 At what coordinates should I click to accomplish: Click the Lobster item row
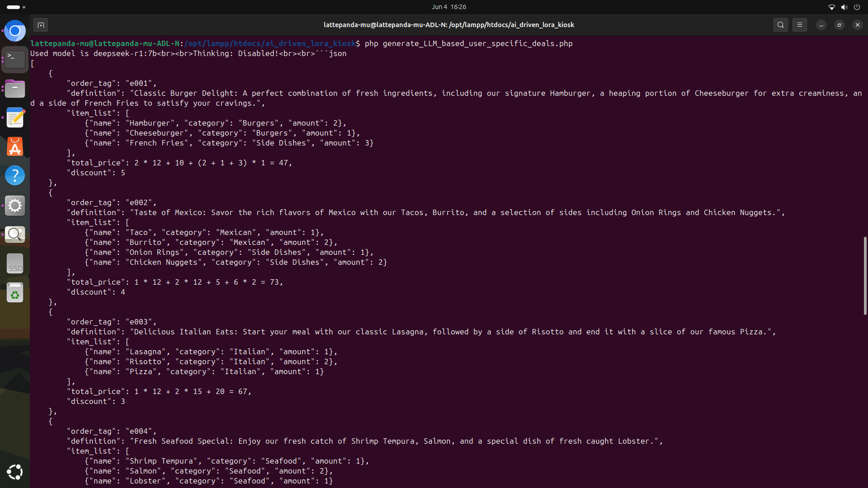click(x=208, y=481)
